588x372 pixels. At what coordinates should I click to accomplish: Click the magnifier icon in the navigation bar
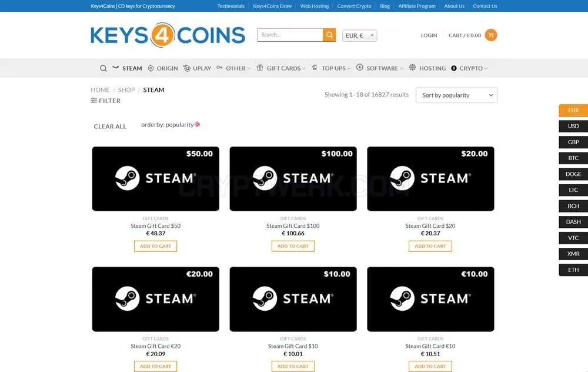coord(103,68)
